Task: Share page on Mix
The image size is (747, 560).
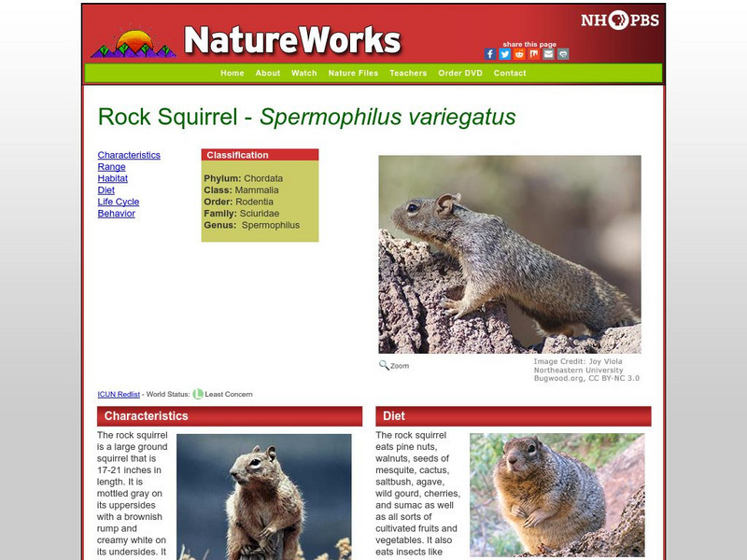Action: tap(534, 54)
